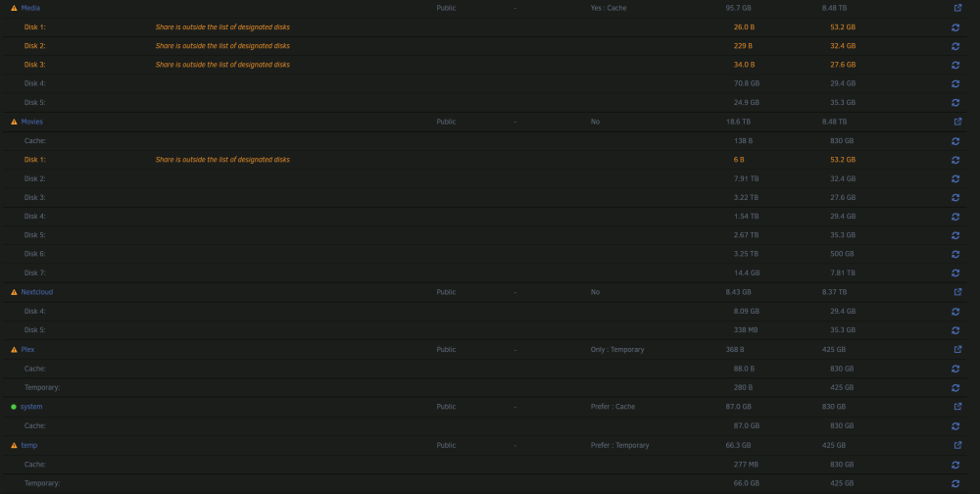Refresh Media Disk 3 row showing 34.0 B
Viewport: 980px width, 494px height.
pos(955,65)
